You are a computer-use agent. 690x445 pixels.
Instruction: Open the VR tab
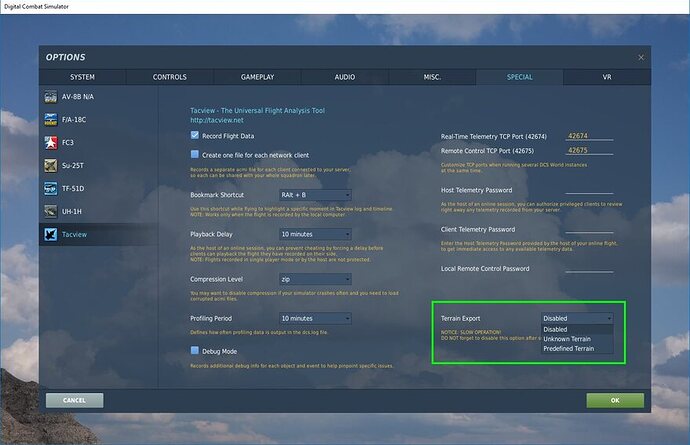click(x=607, y=77)
